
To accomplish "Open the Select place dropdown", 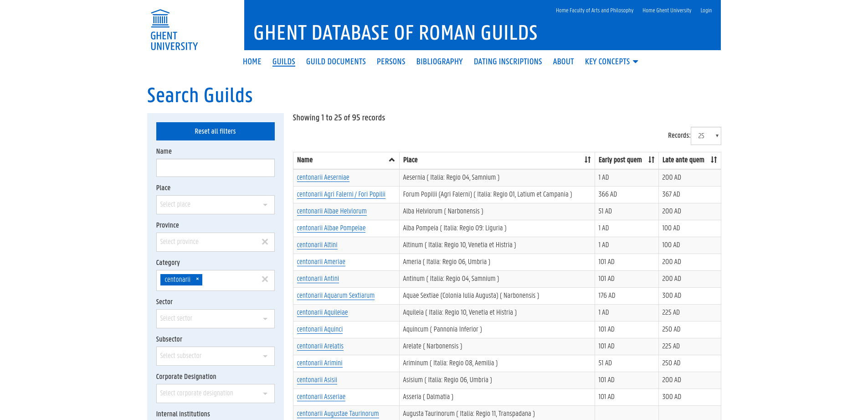I will point(215,205).
